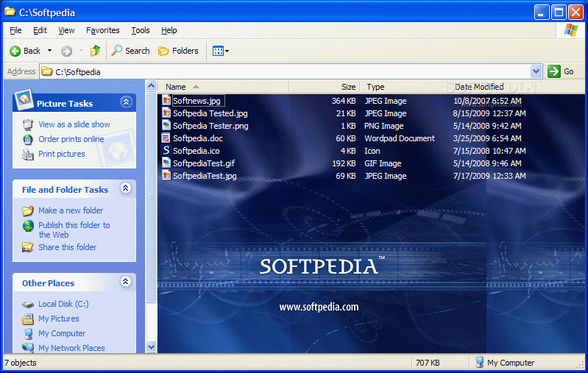Click the Forward arrow icon
The height and width of the screenshot is (373, 588).
[66, 51]
